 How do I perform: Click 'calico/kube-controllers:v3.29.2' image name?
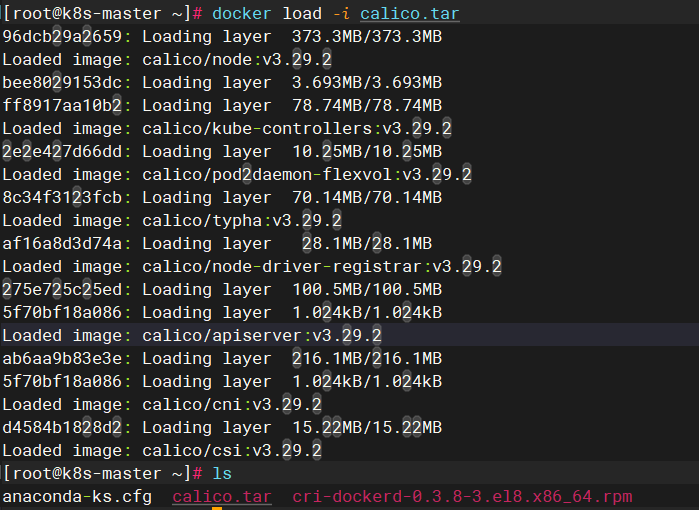pos(297,128)
